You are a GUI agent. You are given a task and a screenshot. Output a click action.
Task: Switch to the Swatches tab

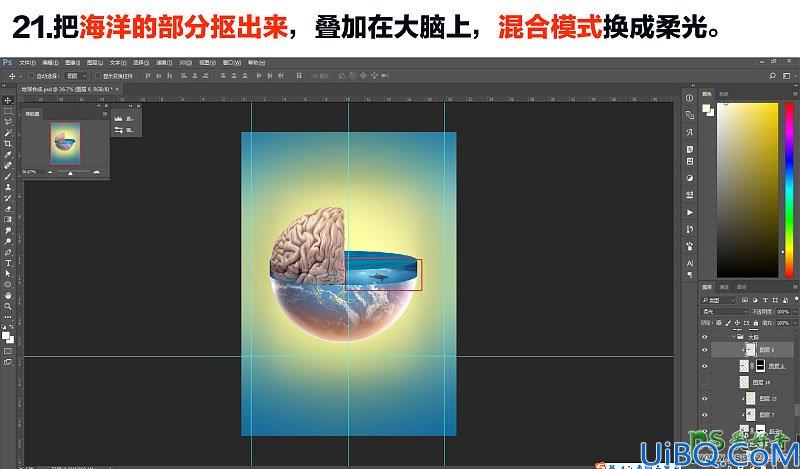click(x=723, y=94)
